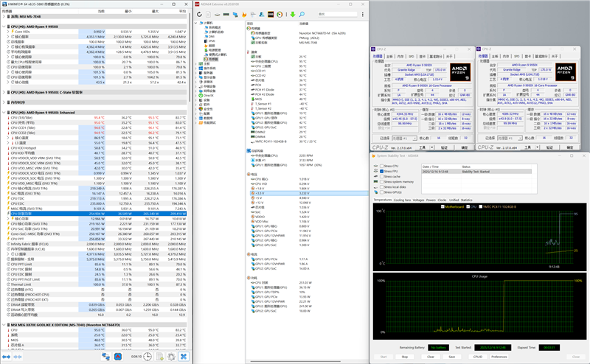Click HWiNFO clock reset timer icon
Viewport: 590px width, 364px height.
pos(147,357)
